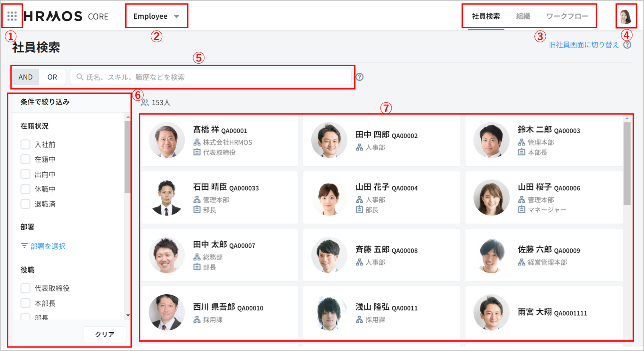Click help icon next to 旧社員画面に切り替え

[x=627, y=45]
